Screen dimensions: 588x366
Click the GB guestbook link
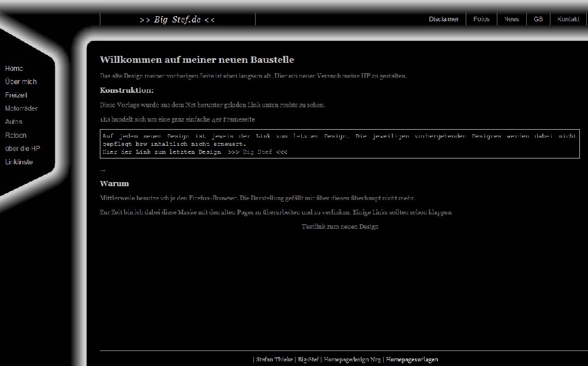click(x=538, y=19)
